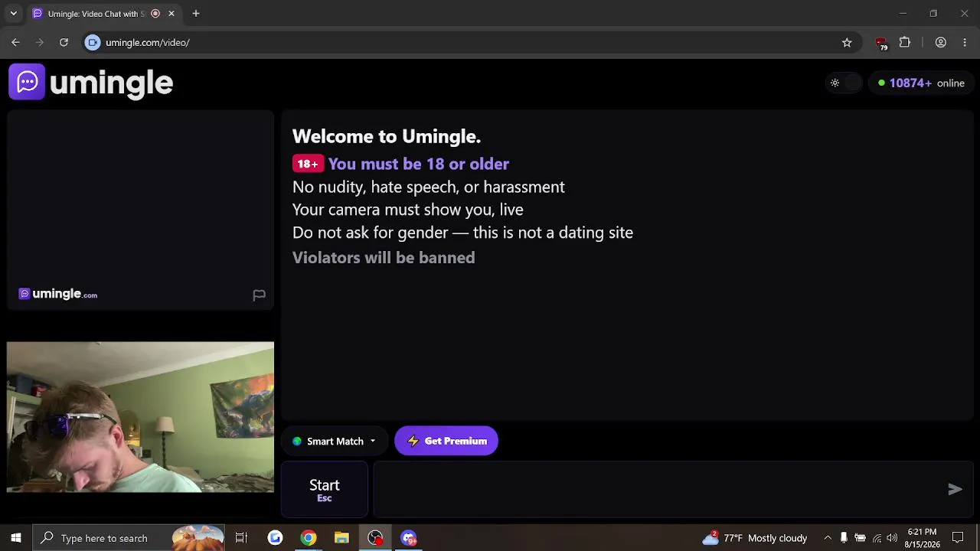Click 'Violators will be banned' text
The height and width of the screenshot is (551, 980).
pyautogui.click(x=384, y=258)
